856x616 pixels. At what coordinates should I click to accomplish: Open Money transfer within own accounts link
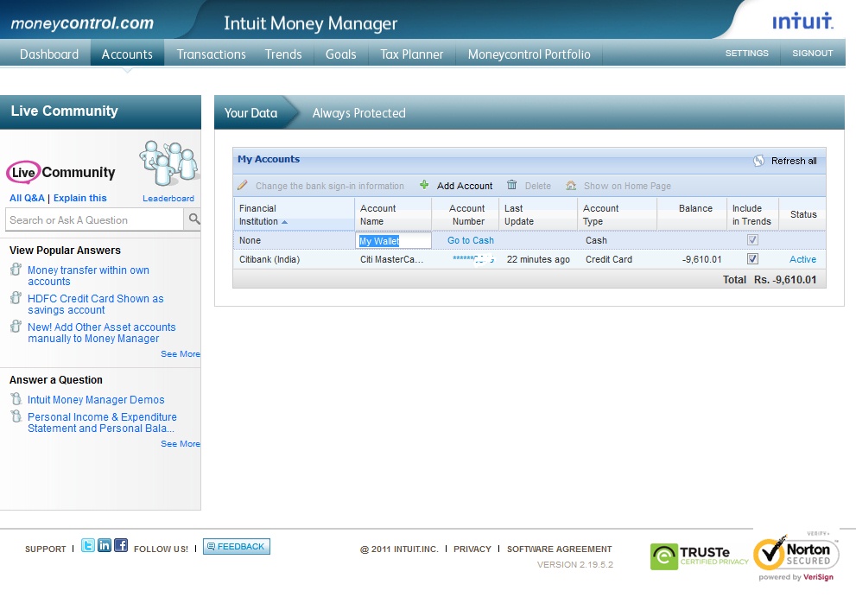pos(88,276)
